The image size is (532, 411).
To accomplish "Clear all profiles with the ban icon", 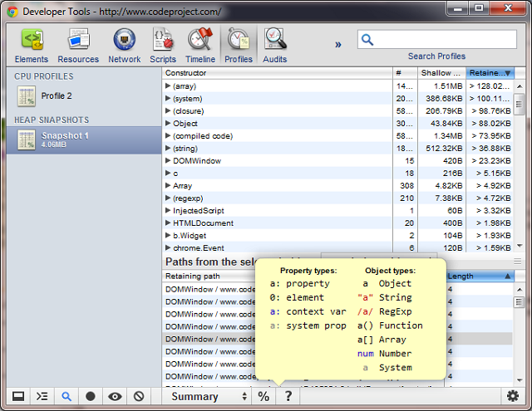I will click(x=139, y=396).
